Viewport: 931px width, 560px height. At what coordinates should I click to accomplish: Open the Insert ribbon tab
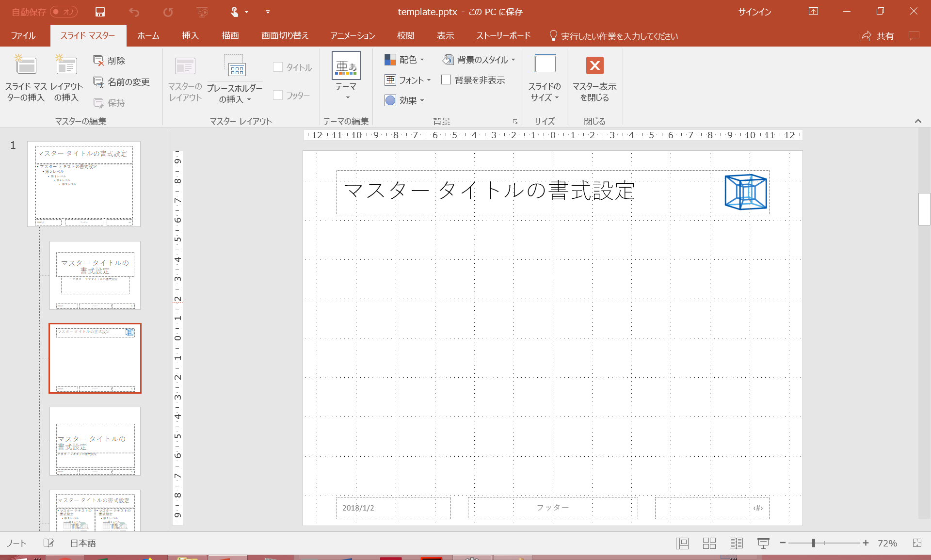(190, 35)
